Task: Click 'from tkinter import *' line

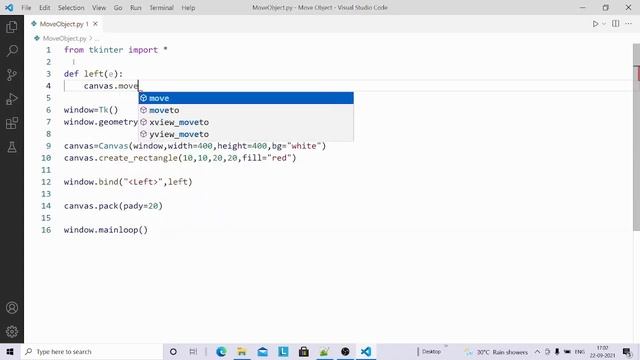Action: 116,50
